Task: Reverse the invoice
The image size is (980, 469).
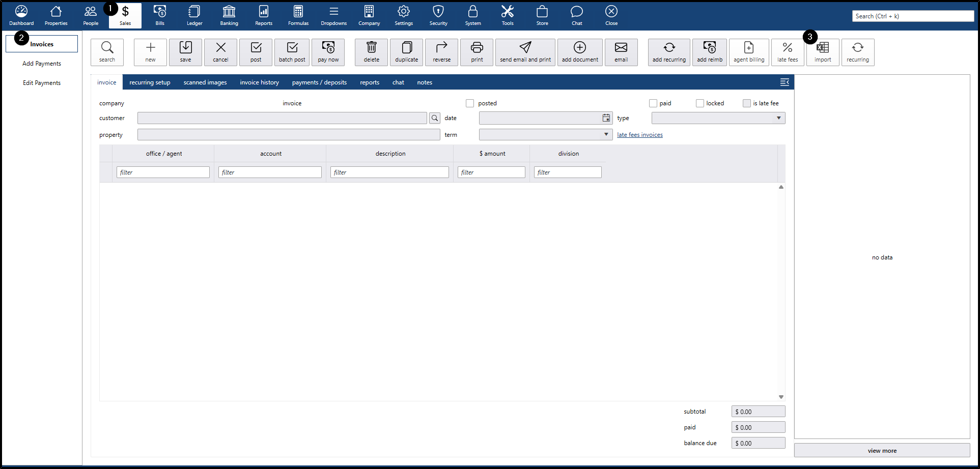Action: click(x=441, y=52)
